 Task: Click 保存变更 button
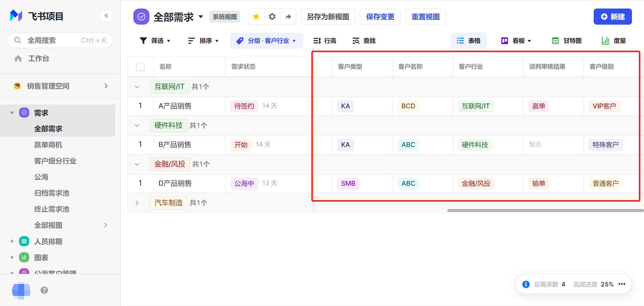380,17
